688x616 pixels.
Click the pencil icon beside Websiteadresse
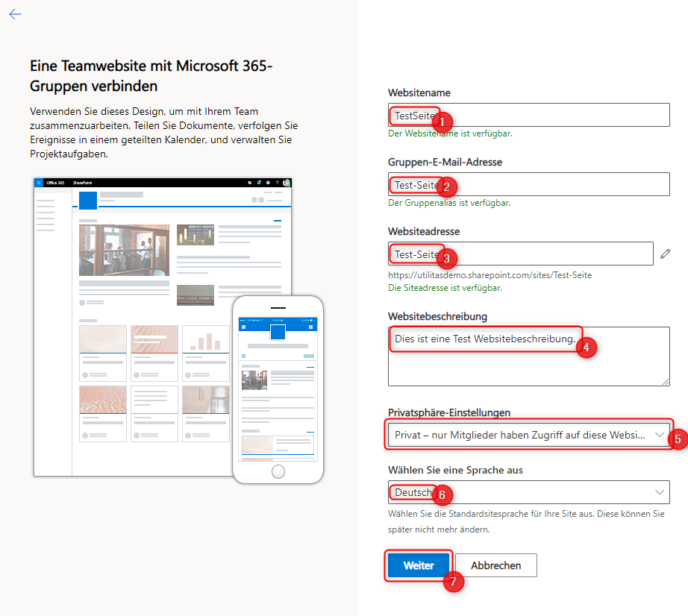(666, 254)
